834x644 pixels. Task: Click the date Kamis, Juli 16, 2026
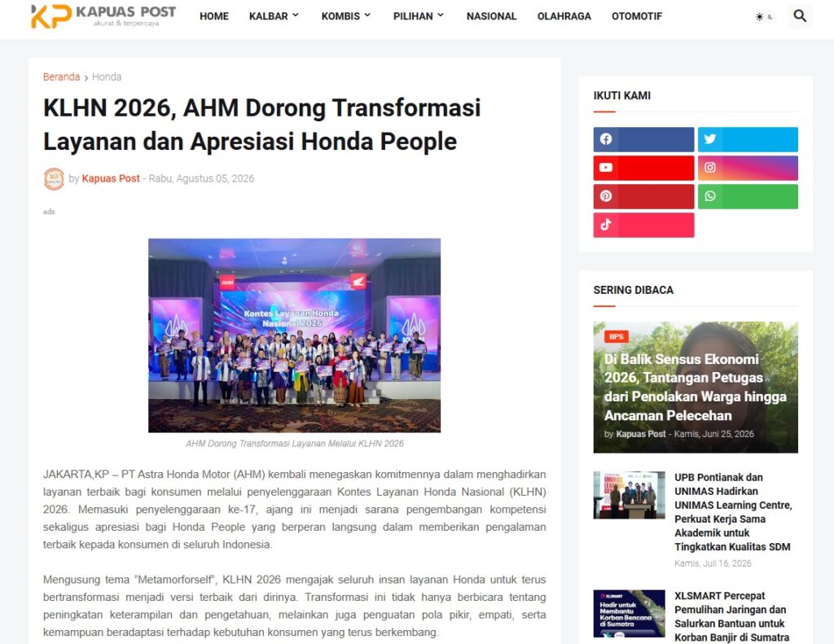click(713, 563)
